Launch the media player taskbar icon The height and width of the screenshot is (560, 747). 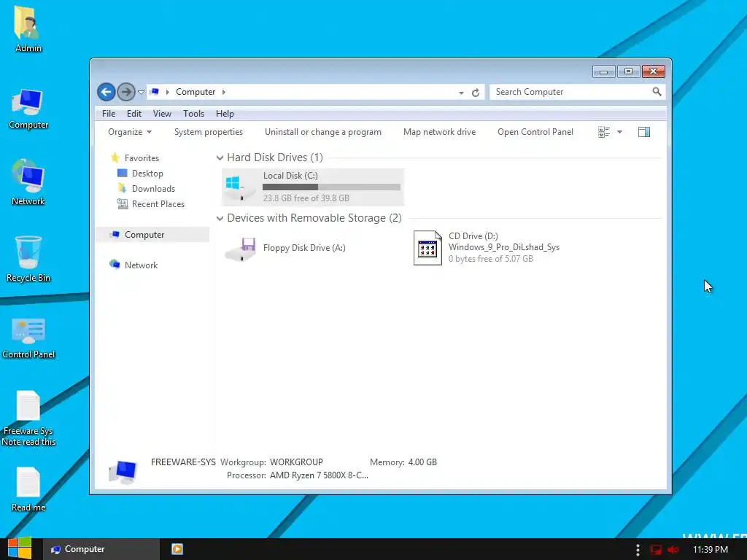(x=177, y=549)
